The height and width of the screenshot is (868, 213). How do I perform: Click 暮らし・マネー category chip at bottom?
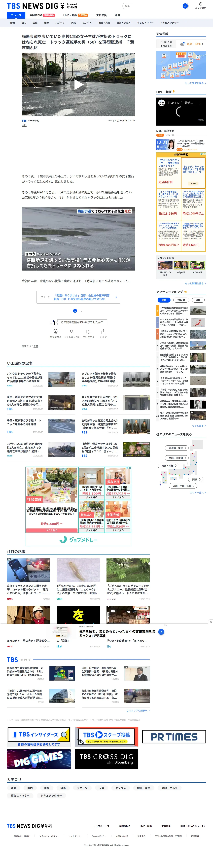coord(20,796)
